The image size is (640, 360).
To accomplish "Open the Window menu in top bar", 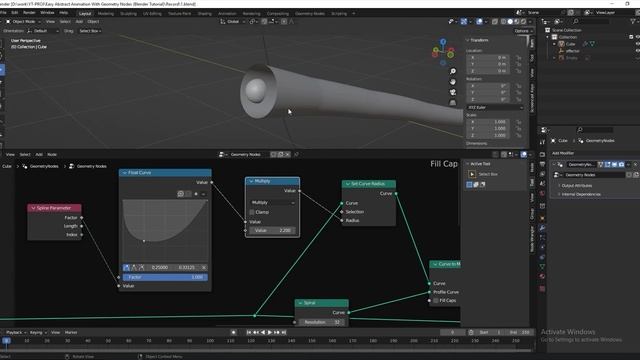I will tap(47, 13).
